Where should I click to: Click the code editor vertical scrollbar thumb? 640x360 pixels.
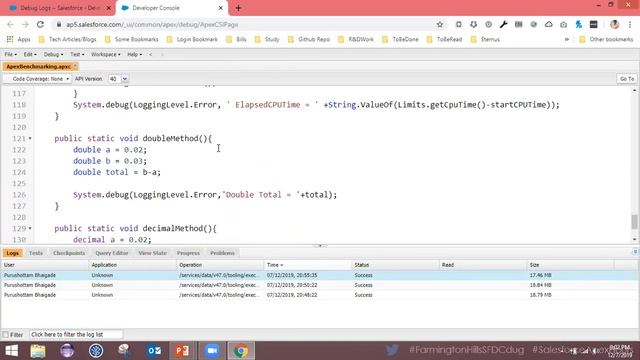click(634, 222)
